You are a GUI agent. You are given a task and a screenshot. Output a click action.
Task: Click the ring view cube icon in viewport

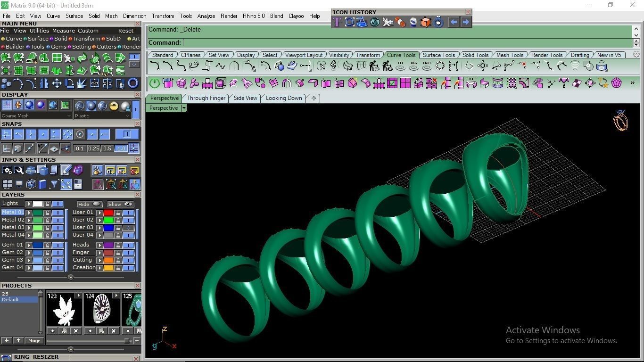click(621, 121)
